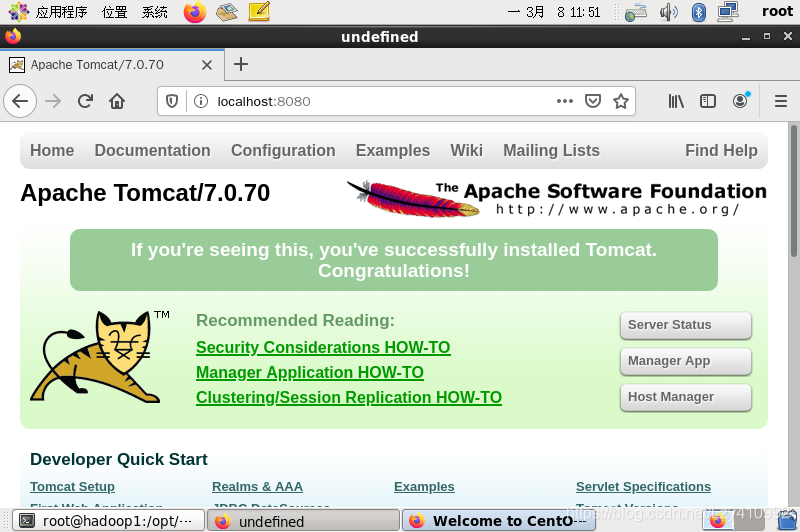Open Servlet Specifications link

[x=643, y=487]
